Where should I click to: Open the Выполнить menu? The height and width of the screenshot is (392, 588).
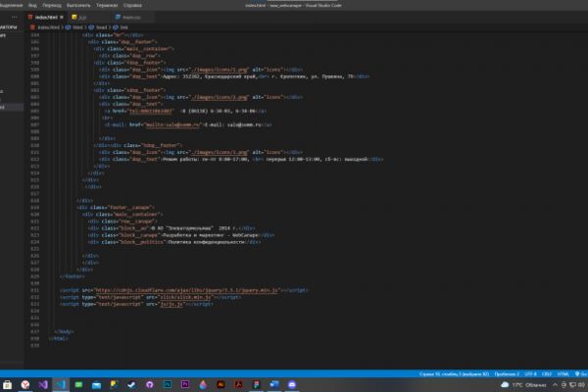pos(78,5)
